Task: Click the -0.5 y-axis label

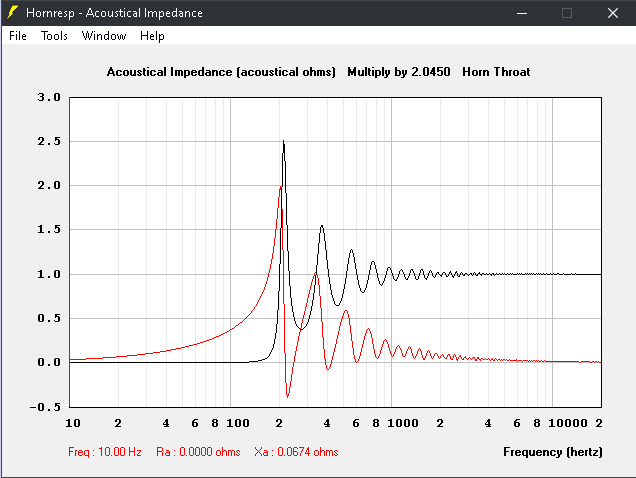Action: (45, 407)
